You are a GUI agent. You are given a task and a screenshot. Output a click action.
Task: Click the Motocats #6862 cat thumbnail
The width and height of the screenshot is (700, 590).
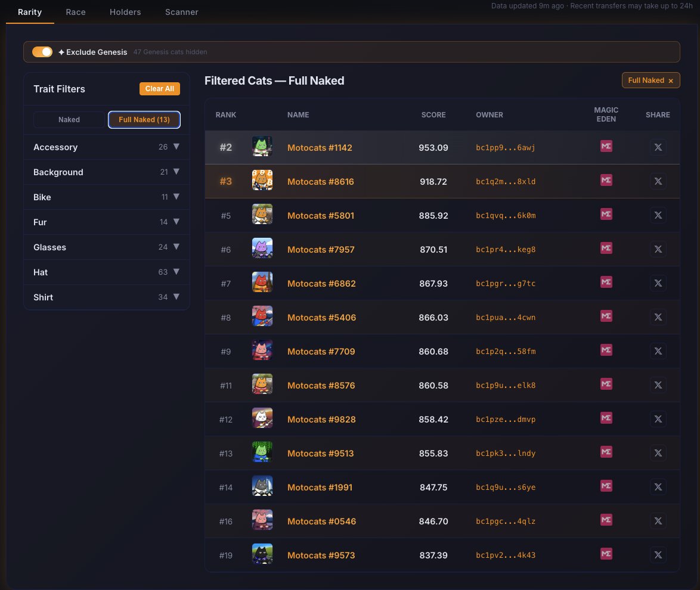262,282
